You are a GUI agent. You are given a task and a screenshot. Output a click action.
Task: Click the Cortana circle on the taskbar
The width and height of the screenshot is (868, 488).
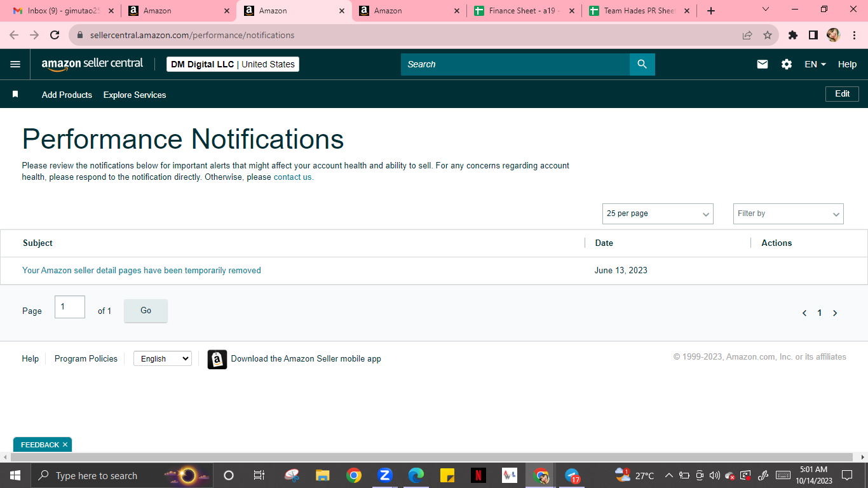(x=229, y=475)
